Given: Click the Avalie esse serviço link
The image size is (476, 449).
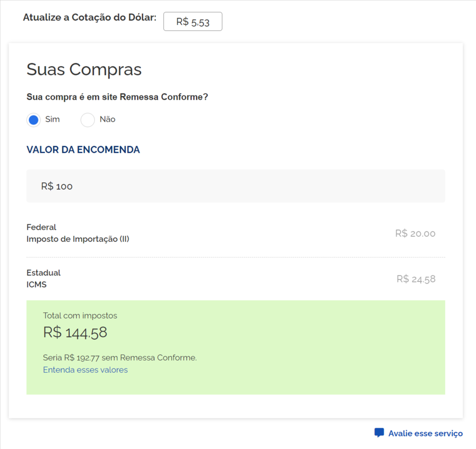Looking at the screenshot, I should click(x=425, y=433).
